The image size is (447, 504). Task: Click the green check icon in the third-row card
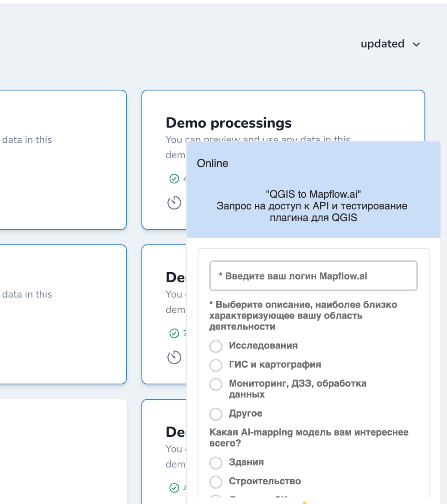click(174, 488)
